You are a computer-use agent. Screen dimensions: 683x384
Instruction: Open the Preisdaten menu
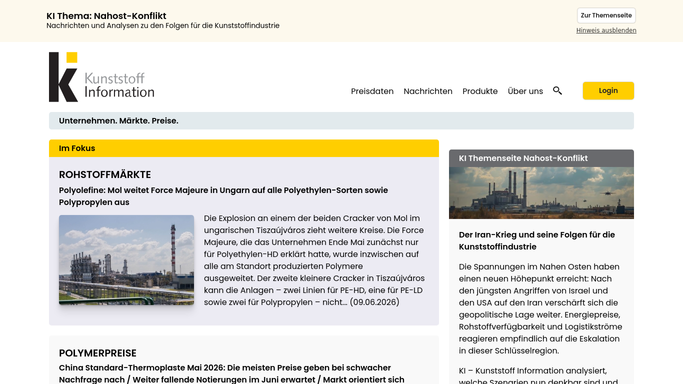tap(372, 91)
